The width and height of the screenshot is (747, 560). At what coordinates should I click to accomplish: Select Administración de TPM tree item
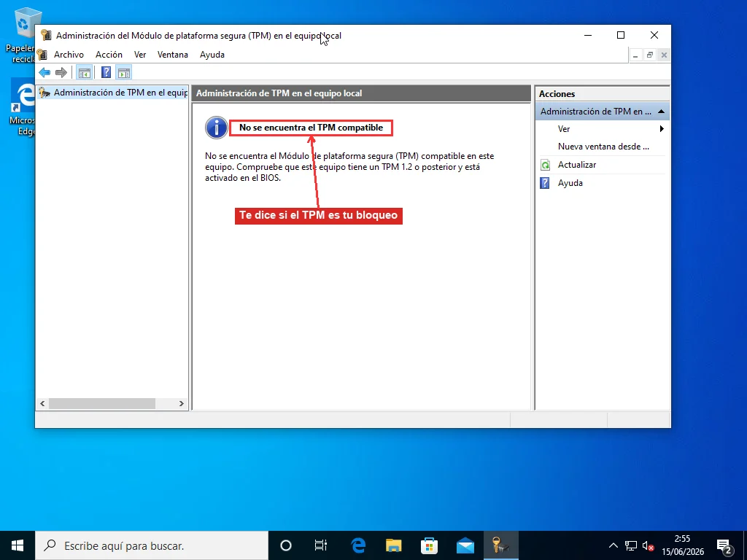coord(113,93)
